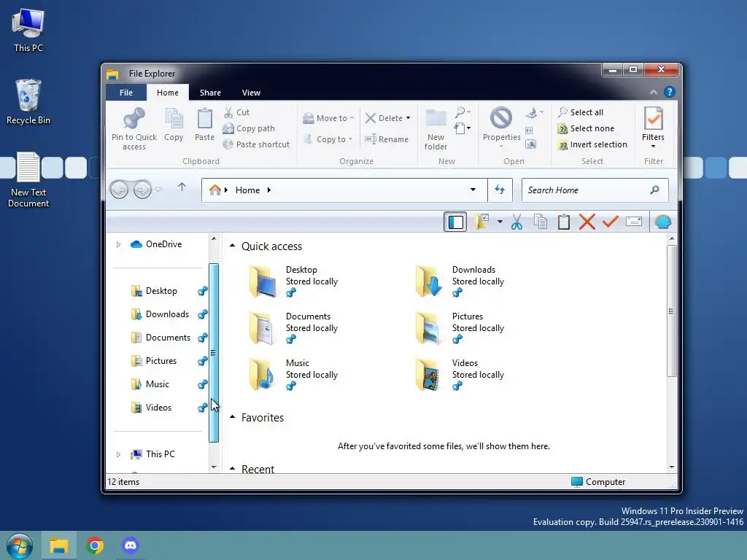The image size is (747, 560).
Task: Open Chrome from the taskbar
Action: 95,545
